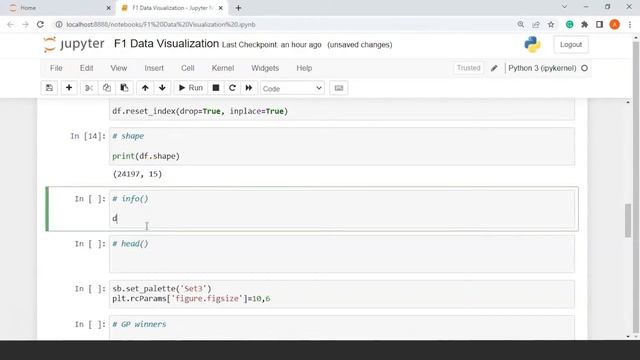
Task: Save notebook with the floppy disk icon
Action: pyautogui.click(x=49, y=88)
